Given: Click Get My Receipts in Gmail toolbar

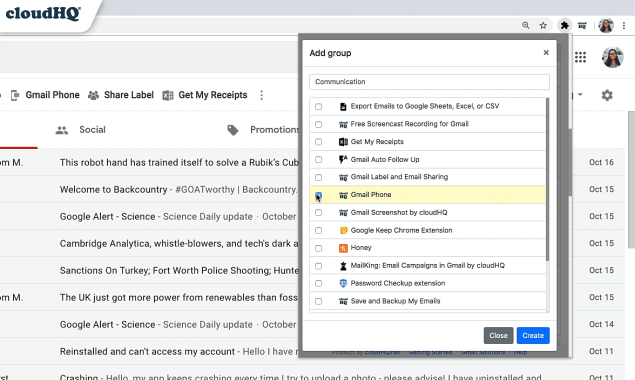Looking at the screenshot, I should pyautogui.click(x=205, y=95).
